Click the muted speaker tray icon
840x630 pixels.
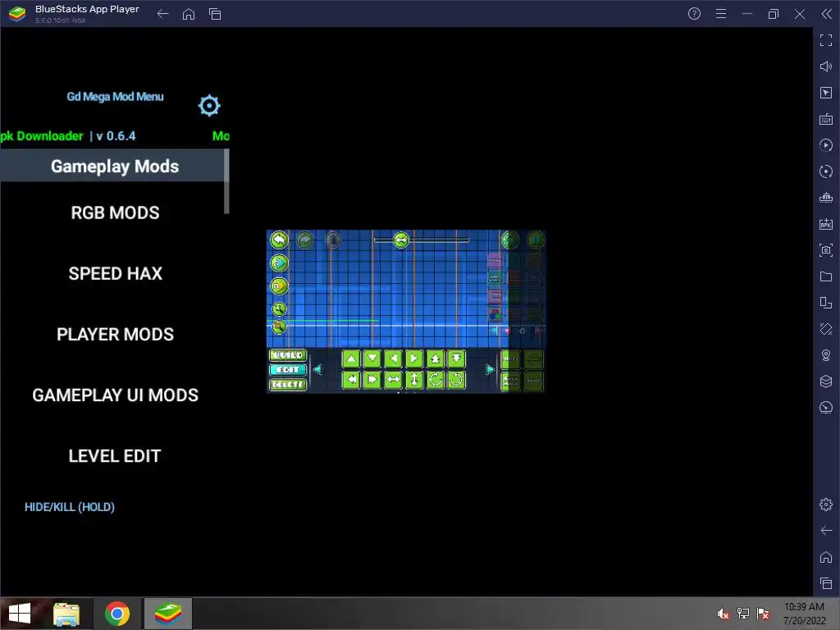[723, 614]
